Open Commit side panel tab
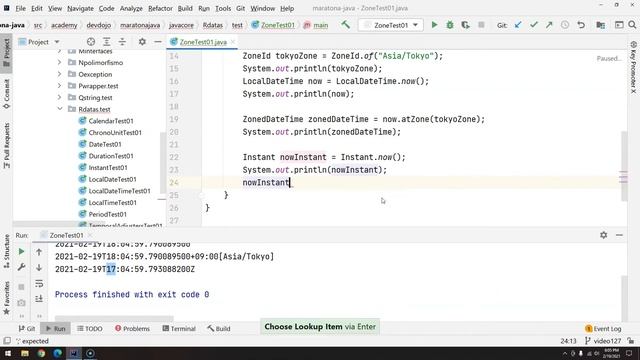This screenshot has width=640, height=360. tap(7, 94)
